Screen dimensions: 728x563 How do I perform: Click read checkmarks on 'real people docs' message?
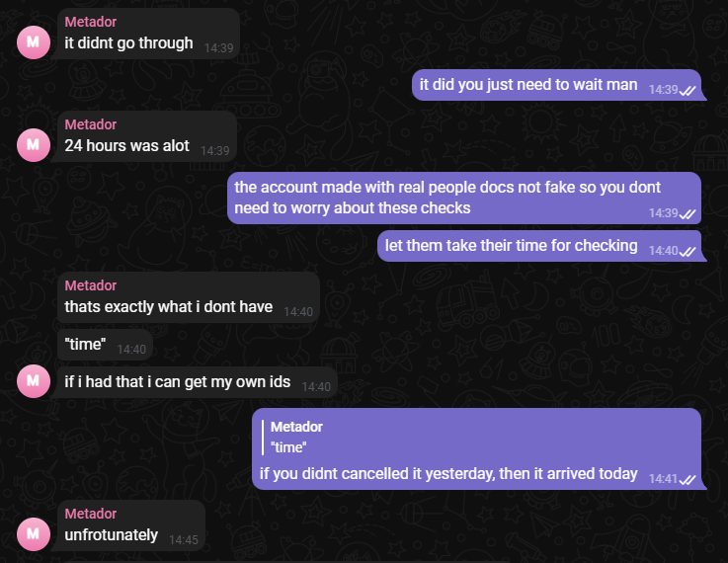[688, 214]
